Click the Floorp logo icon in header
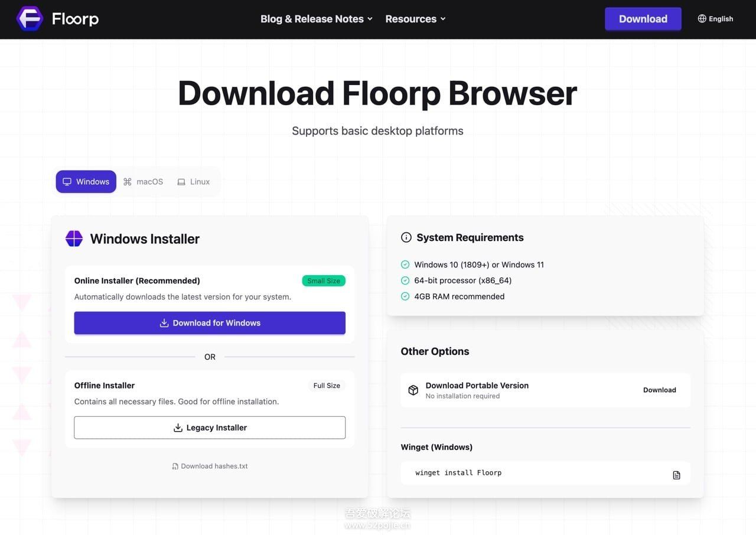Screen dimensions: 756x535 pos(30,19)
